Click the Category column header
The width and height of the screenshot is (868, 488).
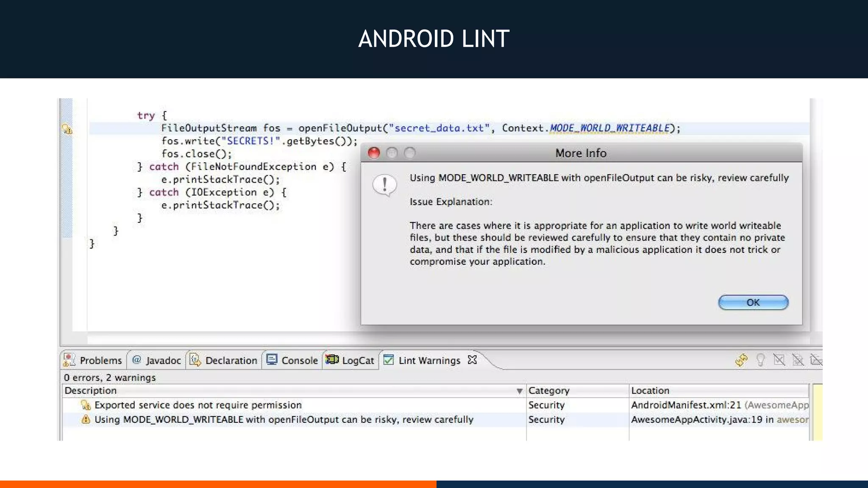pos(549,391)
